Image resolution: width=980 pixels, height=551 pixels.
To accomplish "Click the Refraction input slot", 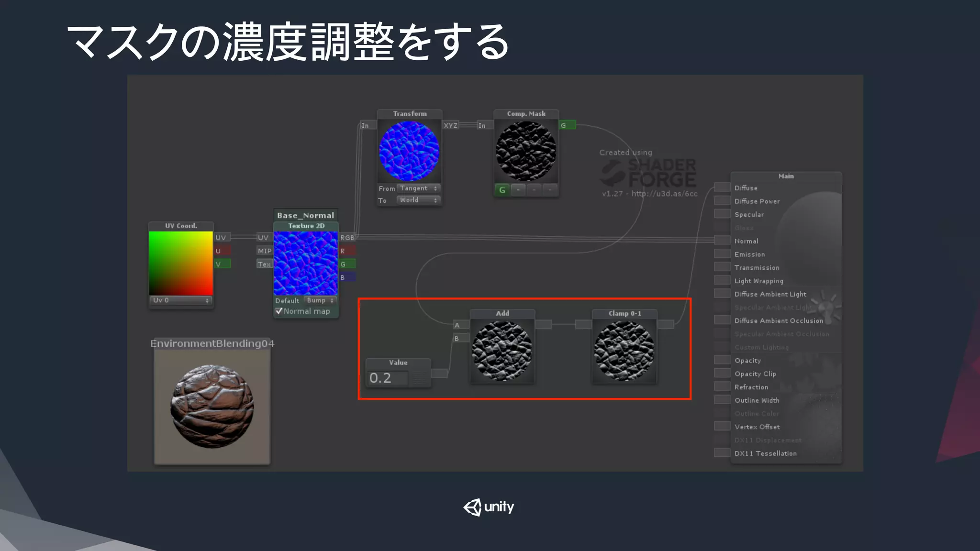I will (x=722, y=386).
